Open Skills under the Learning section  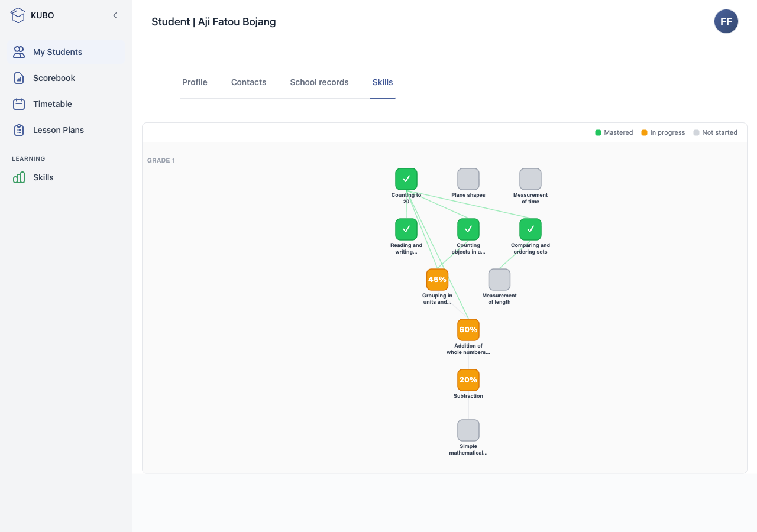click(x=66, y=177)
